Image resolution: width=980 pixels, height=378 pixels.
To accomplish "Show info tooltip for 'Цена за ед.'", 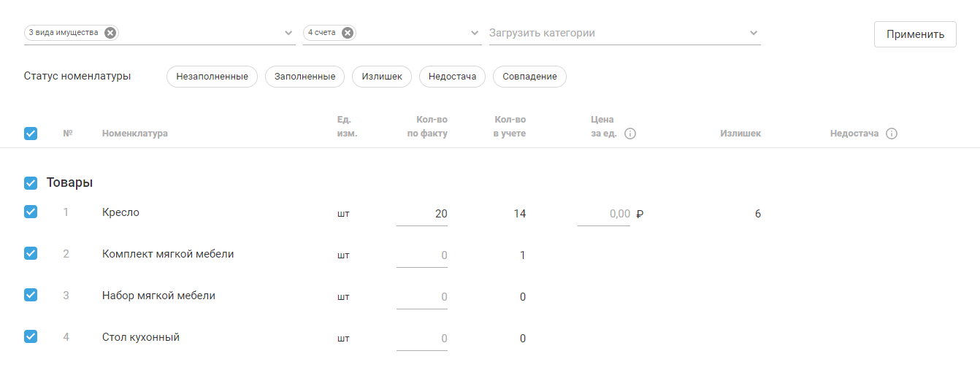I will coord(630,134).
